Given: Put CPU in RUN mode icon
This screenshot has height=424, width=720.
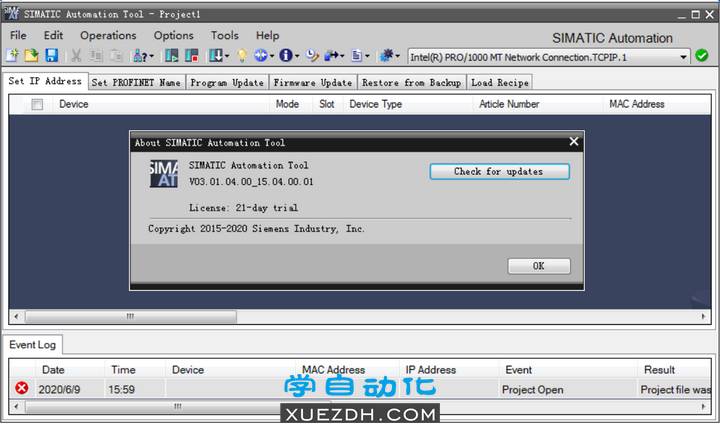Looking at the screenshot, I should [x=172, y=56].
